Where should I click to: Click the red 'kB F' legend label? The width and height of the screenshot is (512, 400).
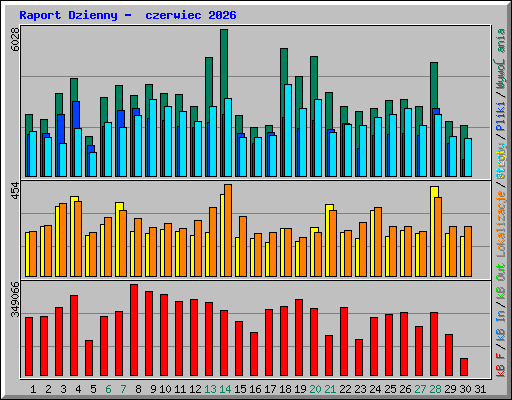click(x=501, y=365)
